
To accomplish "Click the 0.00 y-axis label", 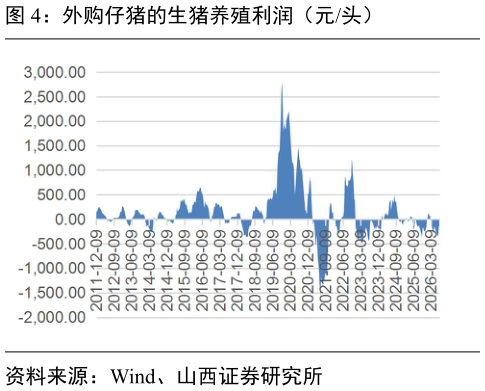I will pyautogui.click(x=70, y=219).
